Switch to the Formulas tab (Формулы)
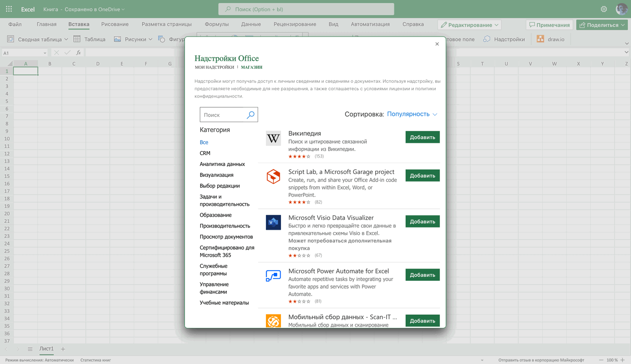 (217, 24)
